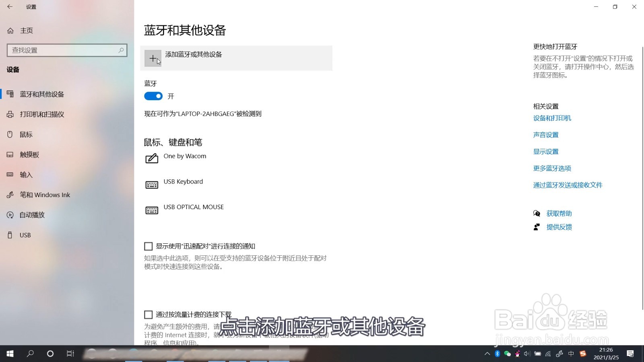The image size is (644, 362).
Task: Adjust volume via the speaker tray icon
Action: [527, 354]
